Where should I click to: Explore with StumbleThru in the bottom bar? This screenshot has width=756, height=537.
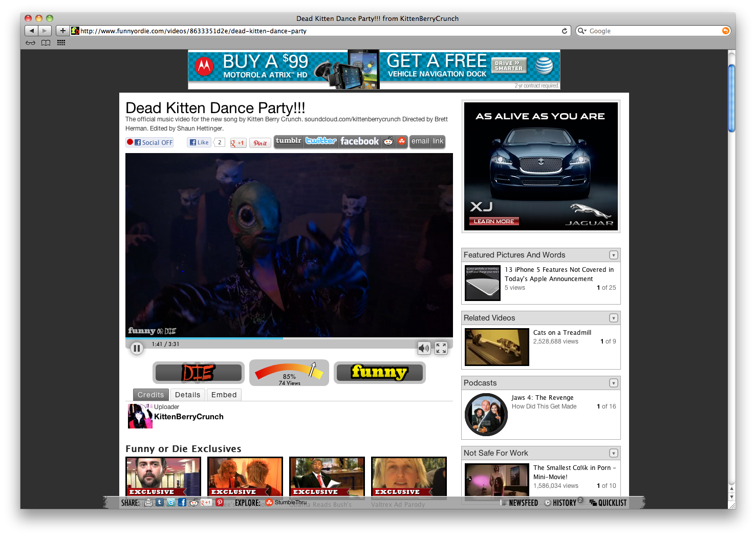coord(286,503)
